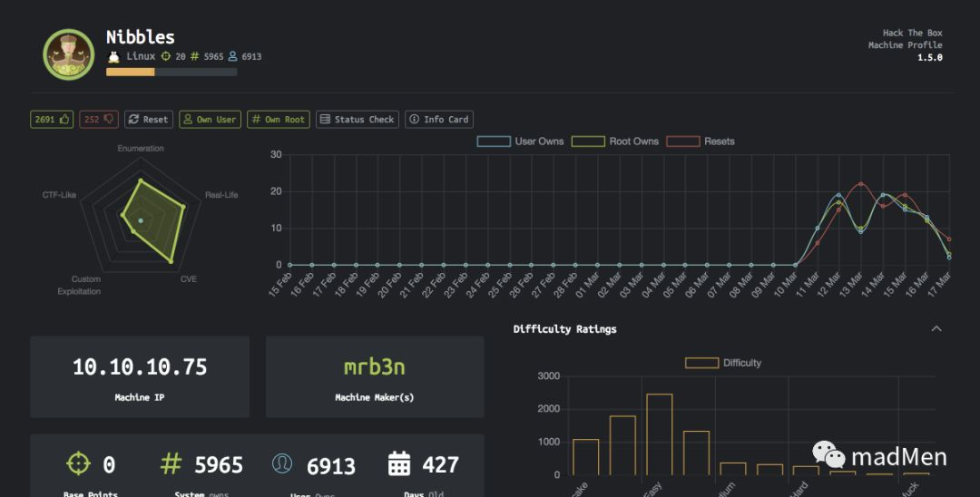Click the 427 days old value
The image size is (980, 497).
coord(441,464)
